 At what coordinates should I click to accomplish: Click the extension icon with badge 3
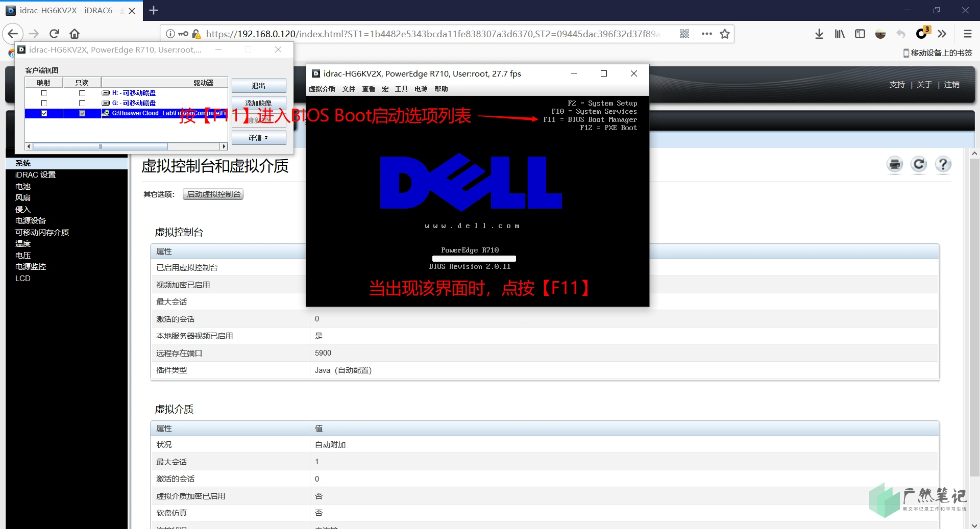922,33
